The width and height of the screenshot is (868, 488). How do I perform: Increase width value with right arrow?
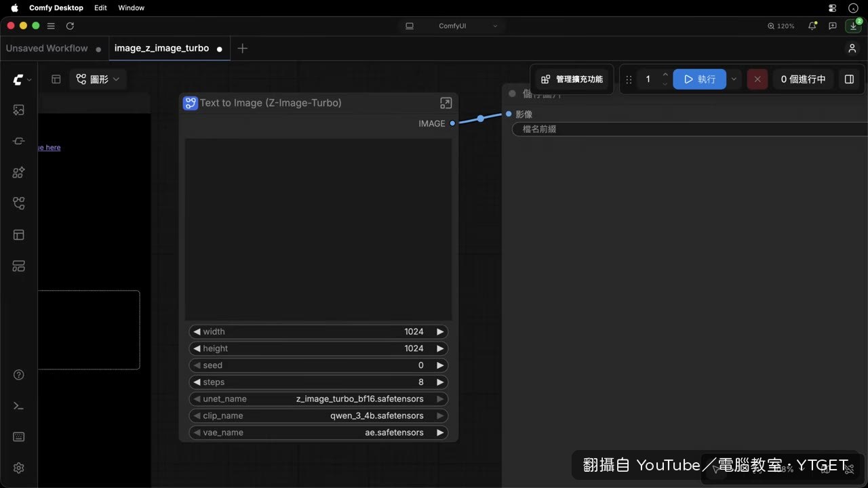point(440,331)
